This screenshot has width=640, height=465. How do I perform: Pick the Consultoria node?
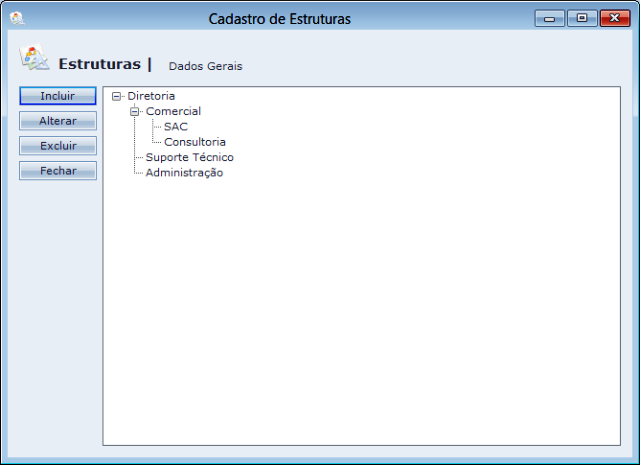click(x=195, y=142)
